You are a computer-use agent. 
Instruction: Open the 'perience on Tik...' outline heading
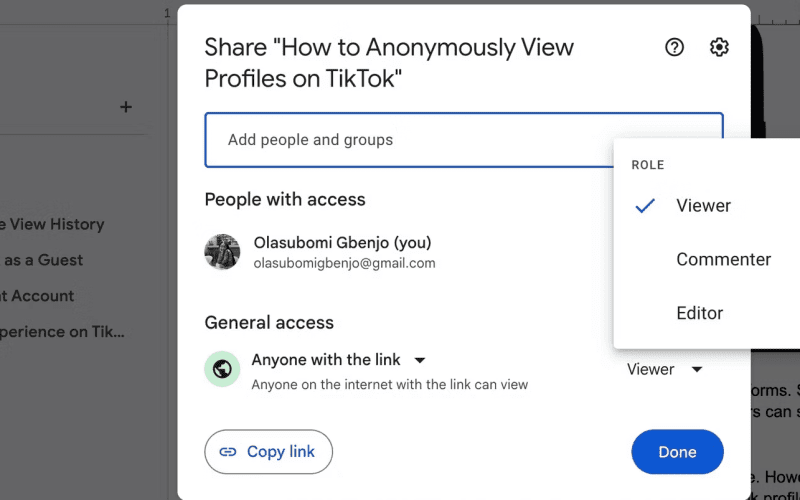[62, 332]
